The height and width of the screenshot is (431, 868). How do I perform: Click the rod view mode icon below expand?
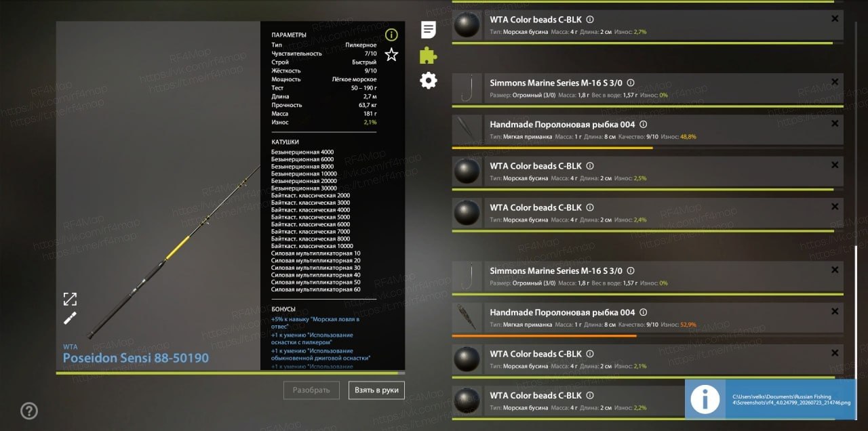[70, 319]
